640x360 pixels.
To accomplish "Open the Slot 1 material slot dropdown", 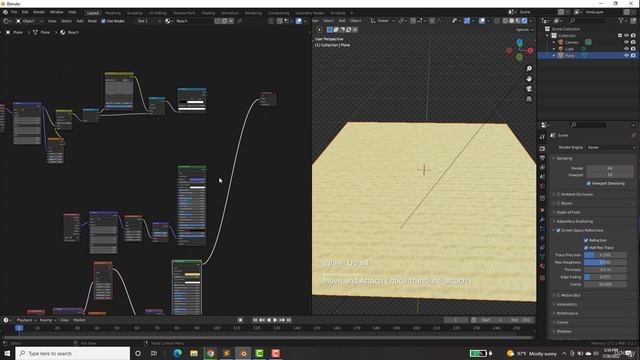I will (149, 21).
